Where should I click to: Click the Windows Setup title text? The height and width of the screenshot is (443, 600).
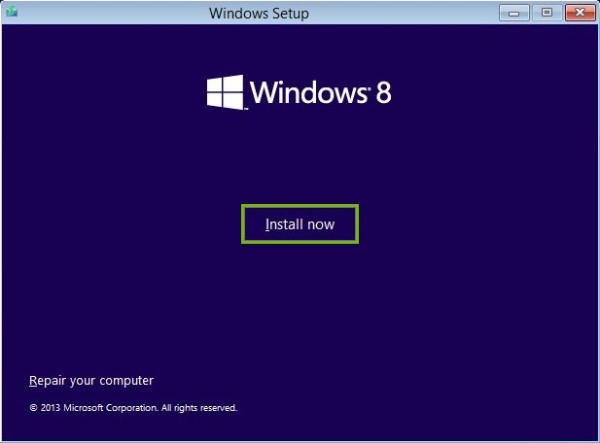coord(259,13)
